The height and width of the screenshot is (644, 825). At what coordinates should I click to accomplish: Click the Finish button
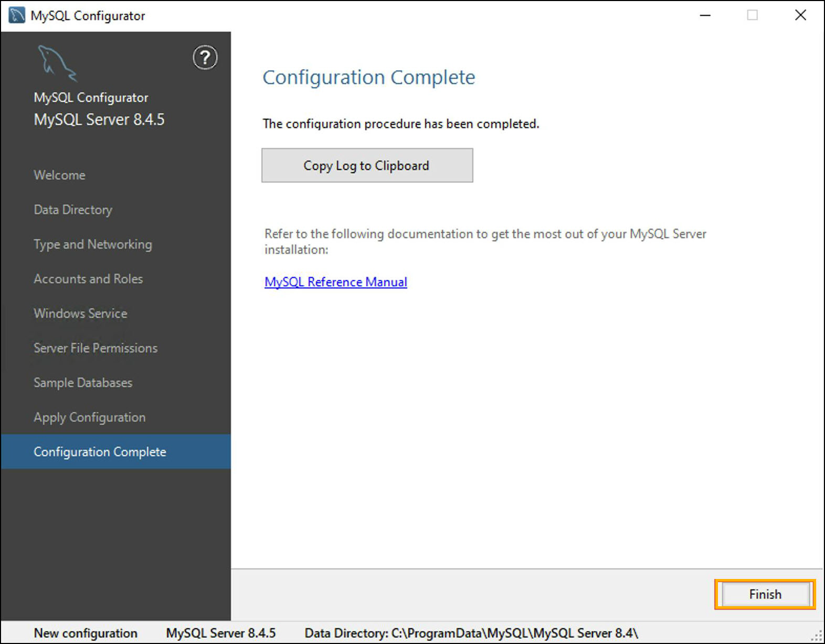(765, 594)
